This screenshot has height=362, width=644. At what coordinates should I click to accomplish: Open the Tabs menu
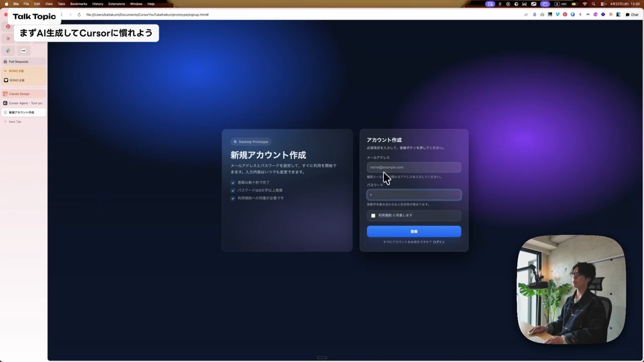(x=61, y=4)
